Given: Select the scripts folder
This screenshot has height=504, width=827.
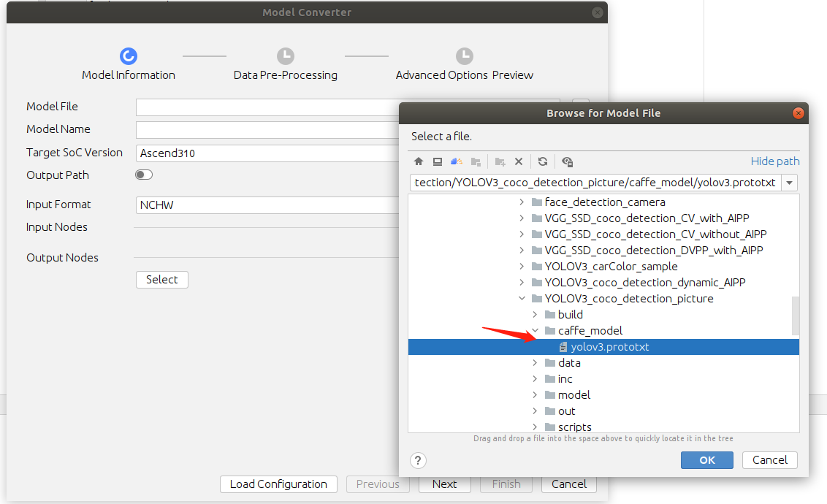Looking at the screenshot, I should click(x=603, y=427).
